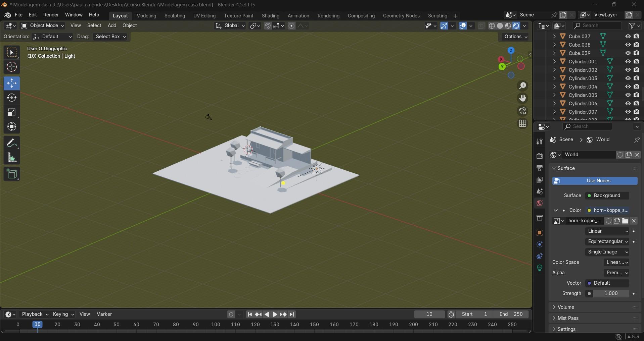This screenshot has width=644, height=341.
Task: Expand Cube.039 in outliner
Action: [554, 53]
